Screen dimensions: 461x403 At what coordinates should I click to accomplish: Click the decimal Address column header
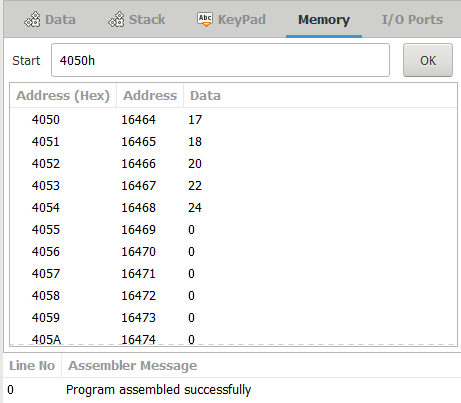coord(150,96)
